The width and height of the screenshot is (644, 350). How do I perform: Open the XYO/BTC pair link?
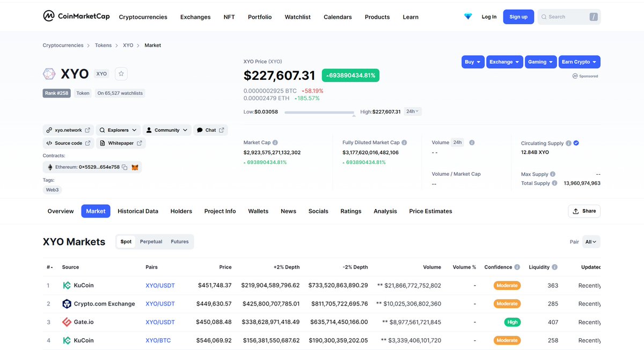tap(158, 340)
